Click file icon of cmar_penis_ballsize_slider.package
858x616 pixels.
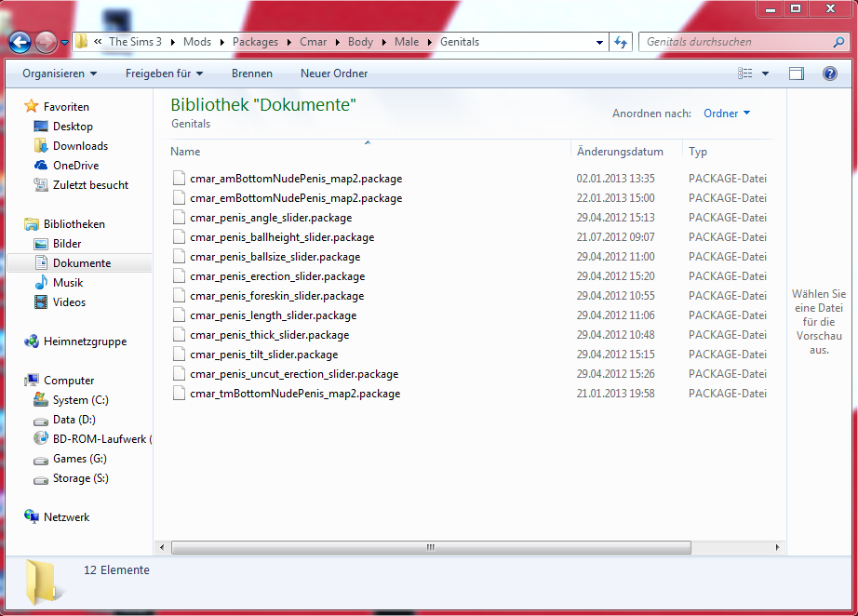(x=179, y=256)
